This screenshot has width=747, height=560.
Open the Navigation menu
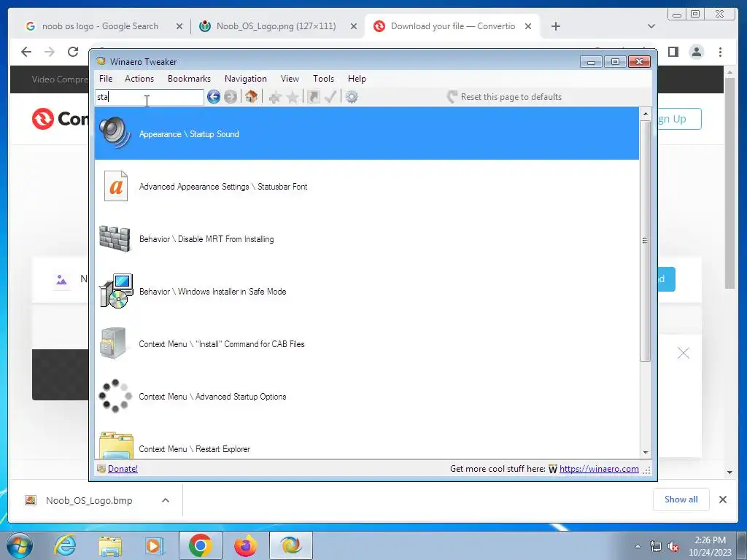pos(245,79)
